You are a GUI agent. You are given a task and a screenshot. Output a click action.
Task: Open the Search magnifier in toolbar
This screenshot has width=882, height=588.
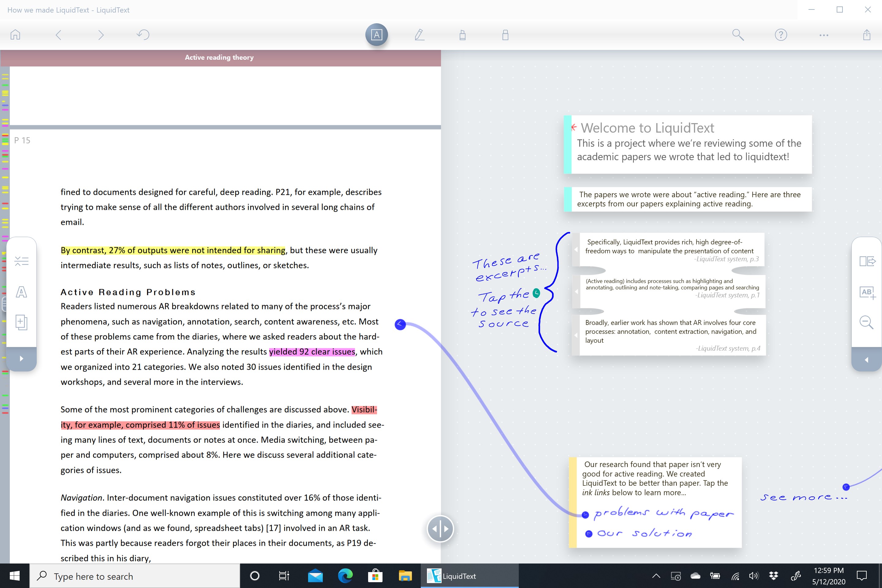(x=738, y=35)
